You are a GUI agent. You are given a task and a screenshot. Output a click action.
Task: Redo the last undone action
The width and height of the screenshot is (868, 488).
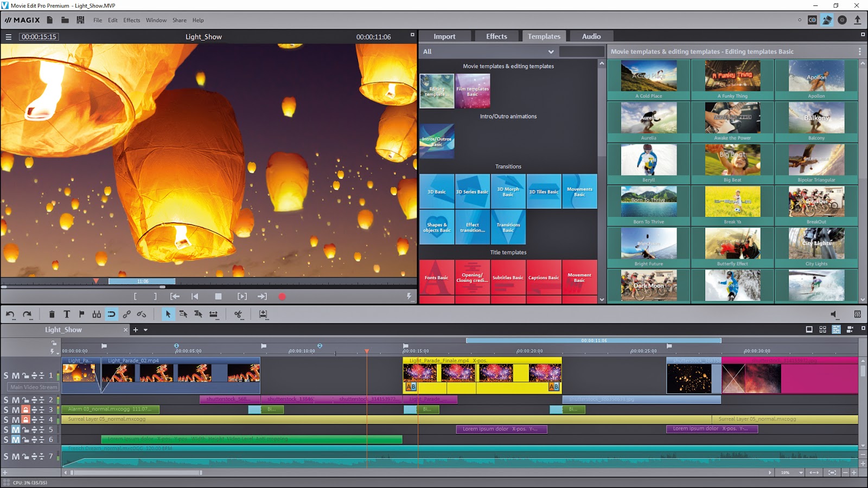(x=27, y=314)
